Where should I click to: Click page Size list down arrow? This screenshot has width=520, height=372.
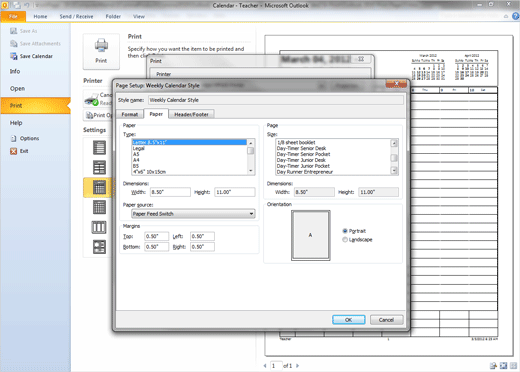point(394,171)
